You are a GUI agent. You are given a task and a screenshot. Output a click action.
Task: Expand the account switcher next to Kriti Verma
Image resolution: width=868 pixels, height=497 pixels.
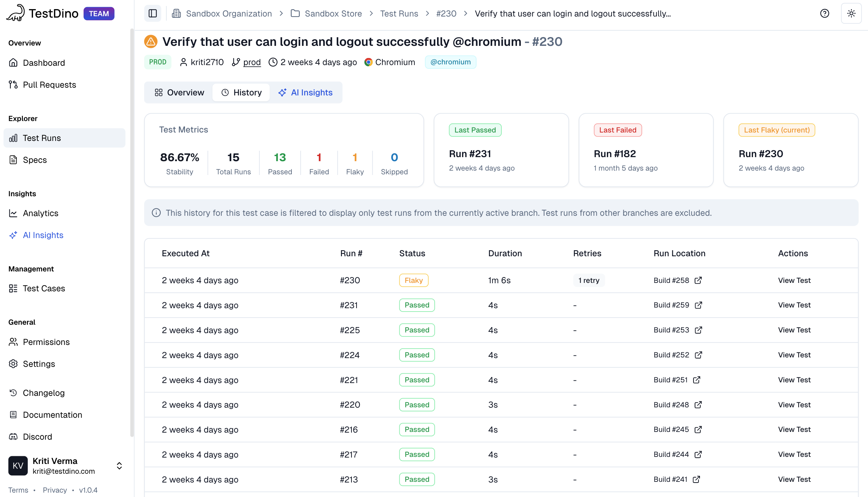pyautogui.click(x=119, y=466)
